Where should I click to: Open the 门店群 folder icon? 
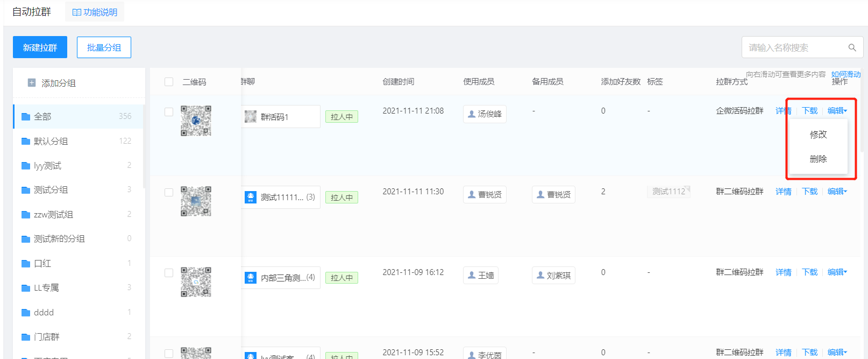click(x=25, y=337)
